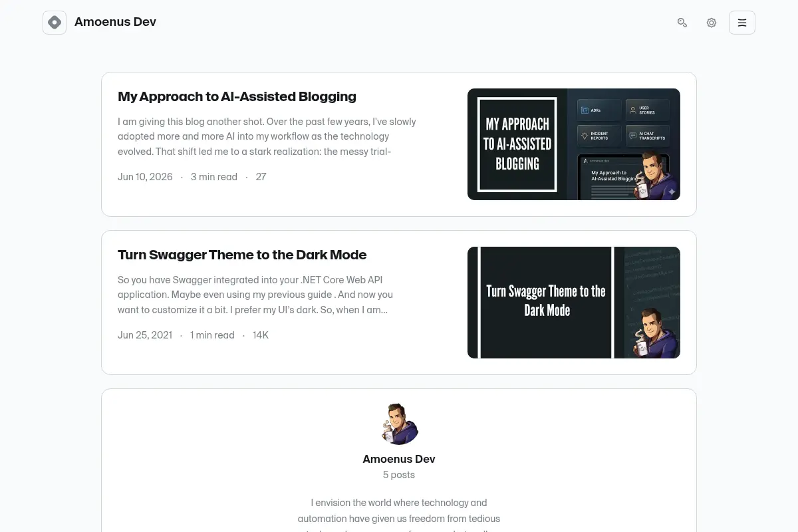This screenshot has height=532, width=798.
Task: Click the author bio description text
Action: tap(399, 514)
